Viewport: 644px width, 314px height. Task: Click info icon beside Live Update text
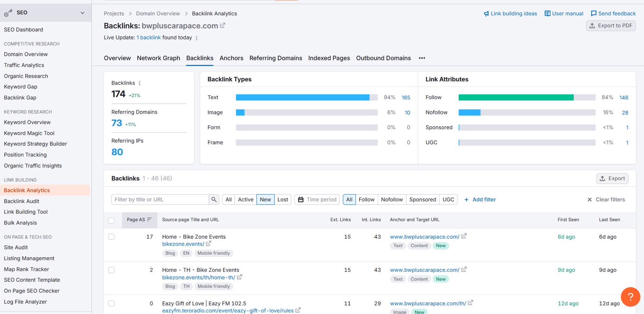pos(197,38)
